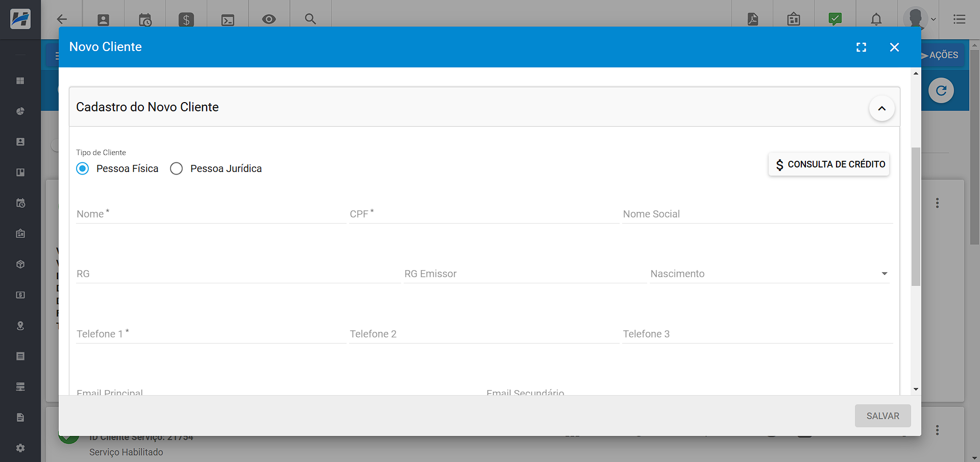The height and width of the screenshot is (462, 980).
Task: Select Pessoa Física radio option
Action: coord(82,168)
